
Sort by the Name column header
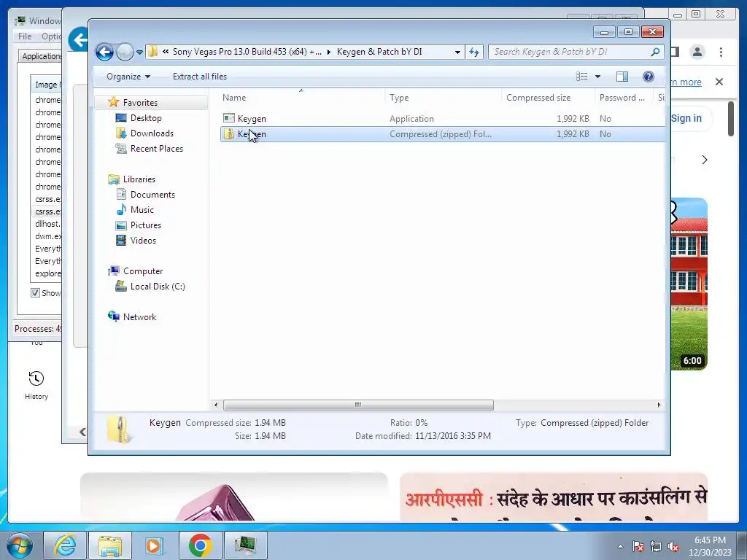pyautogui.click(x=302, y=98)
